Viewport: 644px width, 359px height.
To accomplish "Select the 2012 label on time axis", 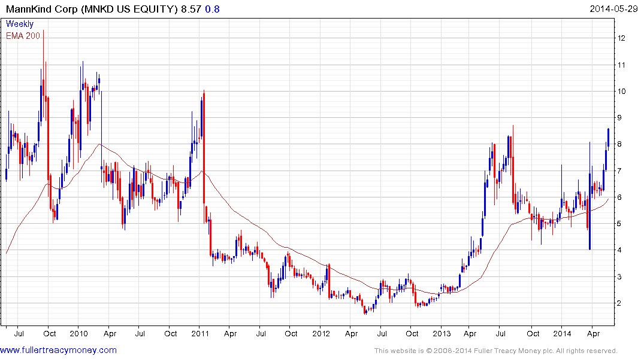I will tap(321, 333).
